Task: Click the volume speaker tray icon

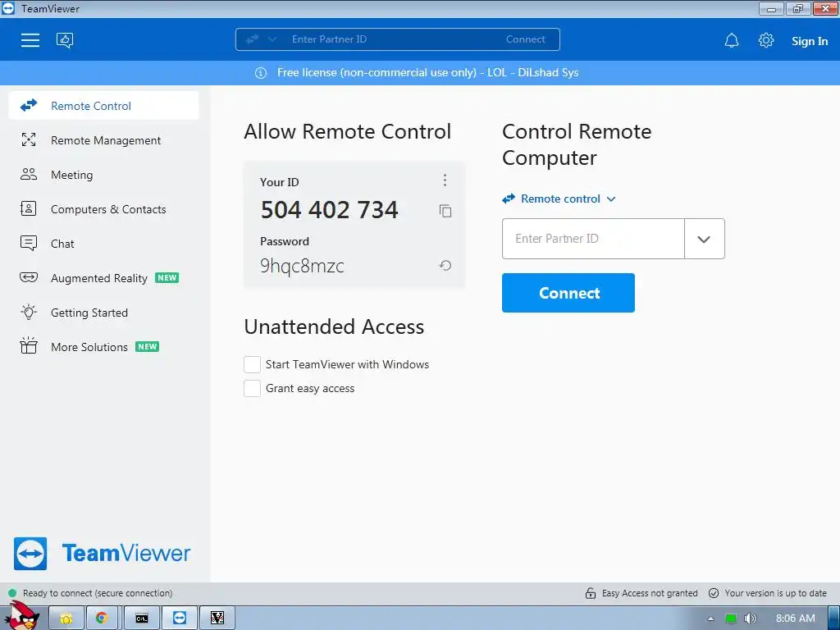Action: (751, 619)
